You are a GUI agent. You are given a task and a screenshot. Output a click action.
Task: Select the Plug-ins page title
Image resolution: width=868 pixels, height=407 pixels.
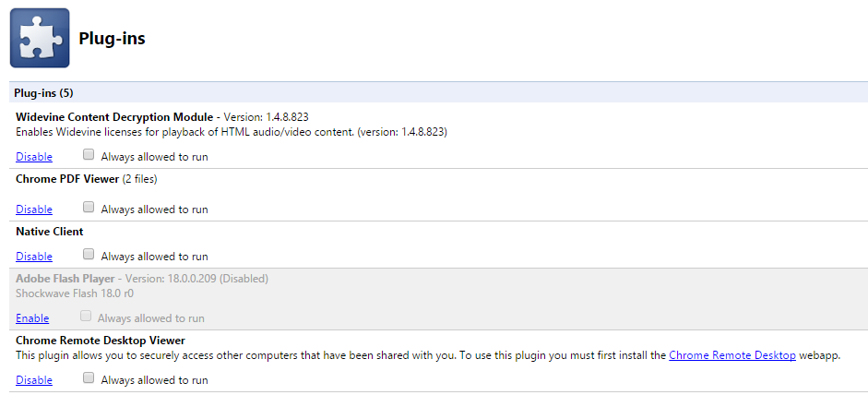click(112, 38)
